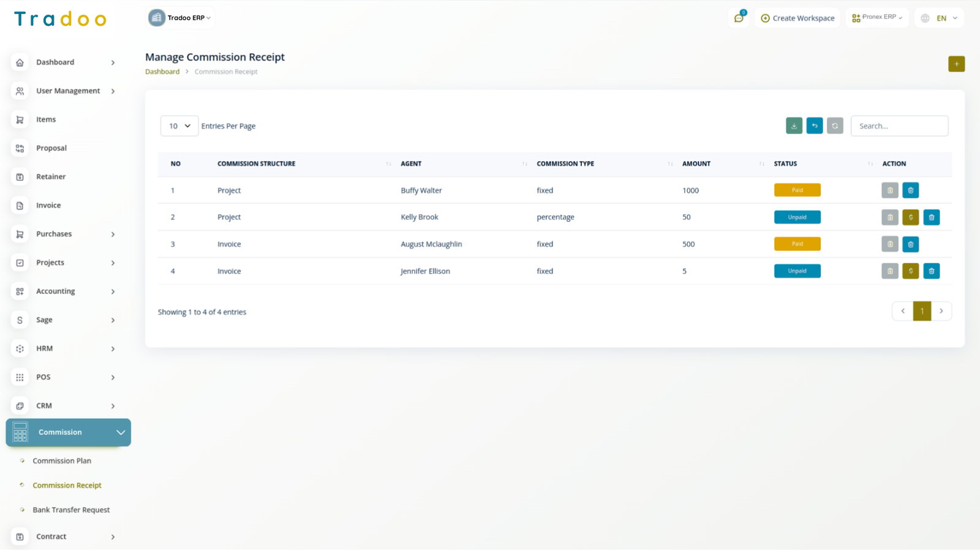Click the blue reset arrow icon
Screen dimensions: 980x550
(815, 126)
